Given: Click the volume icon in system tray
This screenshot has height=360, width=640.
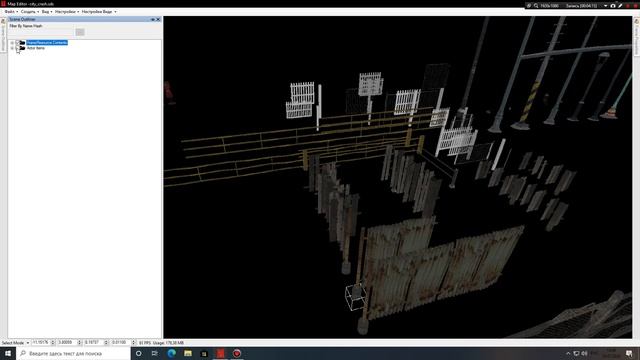Looking at the screenshot, I should point(584,353).
